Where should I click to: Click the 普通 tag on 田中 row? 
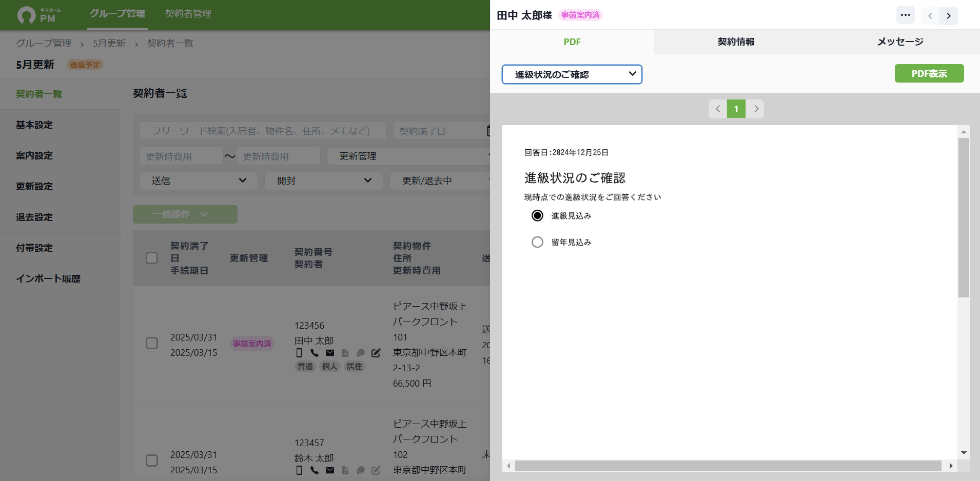(305, 366)
